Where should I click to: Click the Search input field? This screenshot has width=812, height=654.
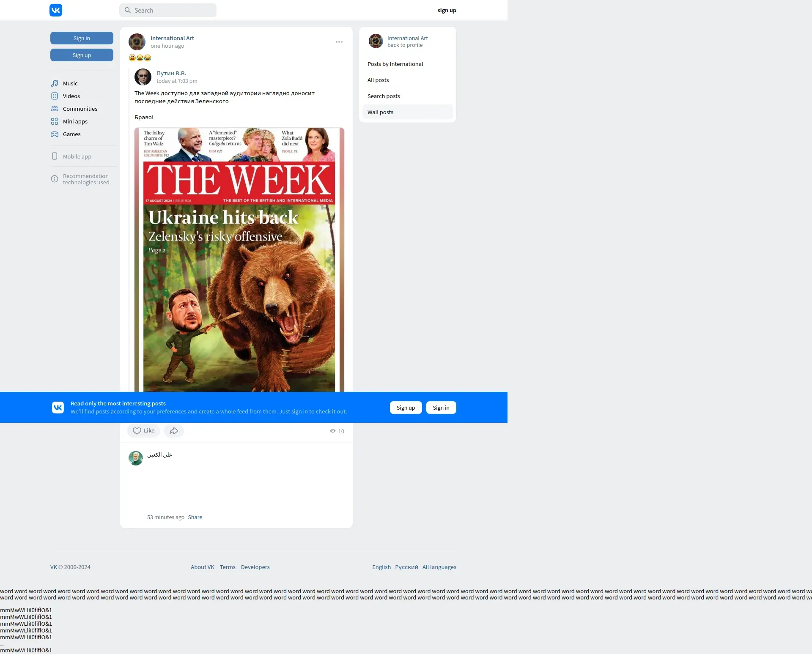tap(168, 10)
